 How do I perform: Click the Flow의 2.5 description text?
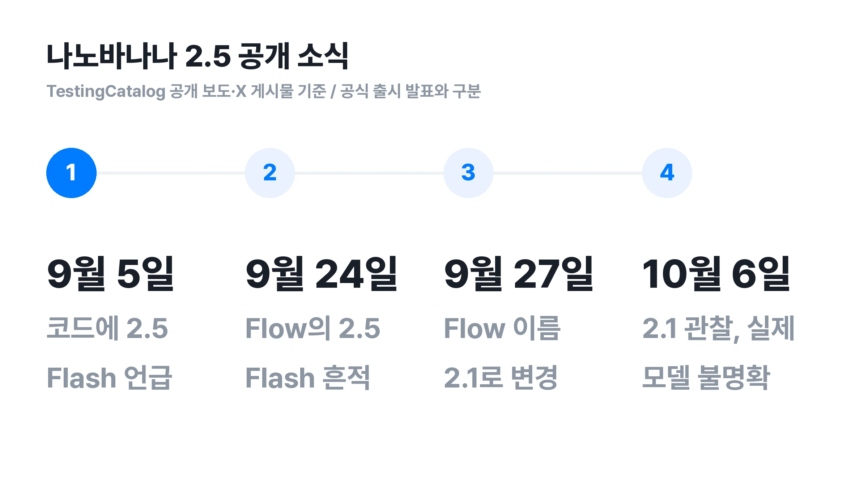[x=313, y=328]
